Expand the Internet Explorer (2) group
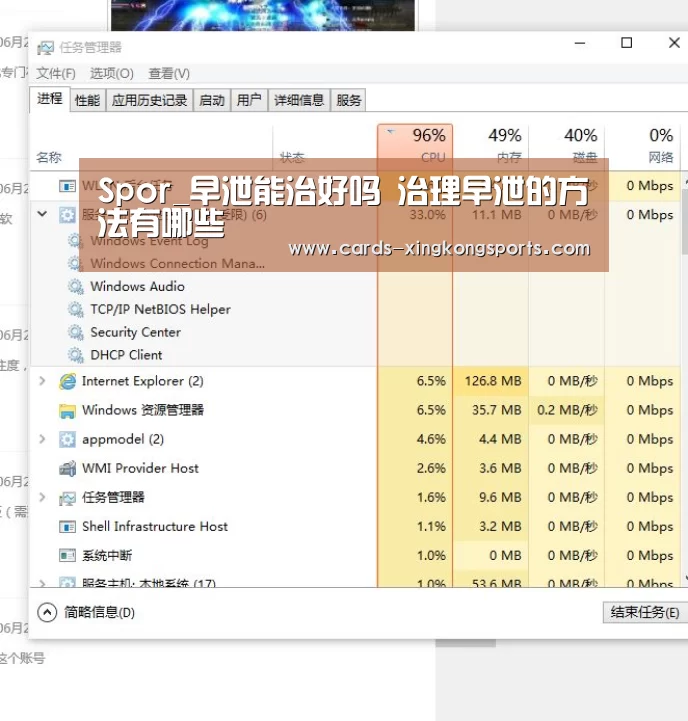688x721 pixels. pyautogui.click(x=42, y=381)
